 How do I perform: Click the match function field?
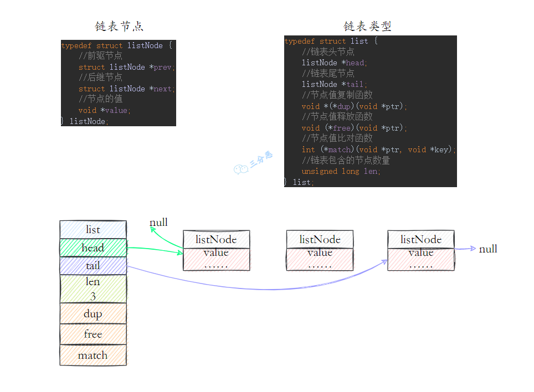point(93,355)
